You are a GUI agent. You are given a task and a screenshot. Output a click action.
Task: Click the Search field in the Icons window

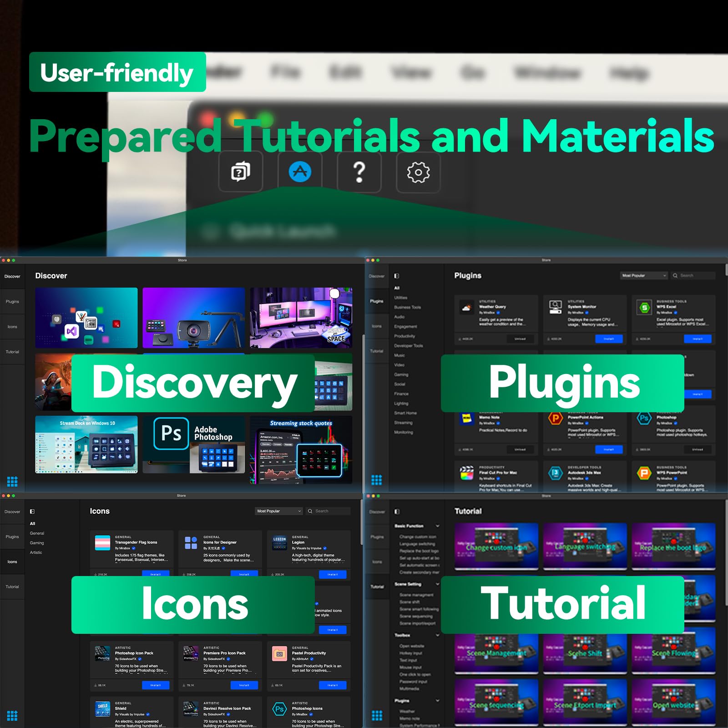pyautogui.click(x=328, y=511)
